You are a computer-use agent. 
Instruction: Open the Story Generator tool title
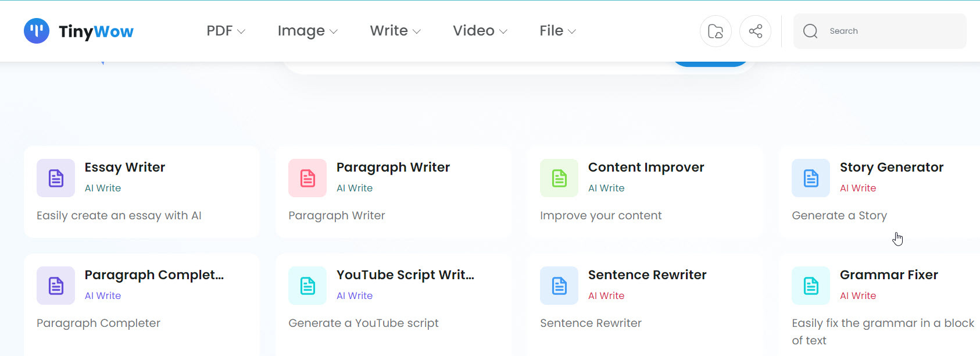tap(892, 168)
